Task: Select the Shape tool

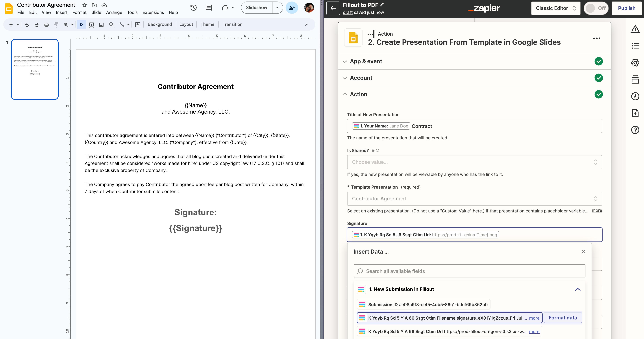Action: tap(112, 24)
